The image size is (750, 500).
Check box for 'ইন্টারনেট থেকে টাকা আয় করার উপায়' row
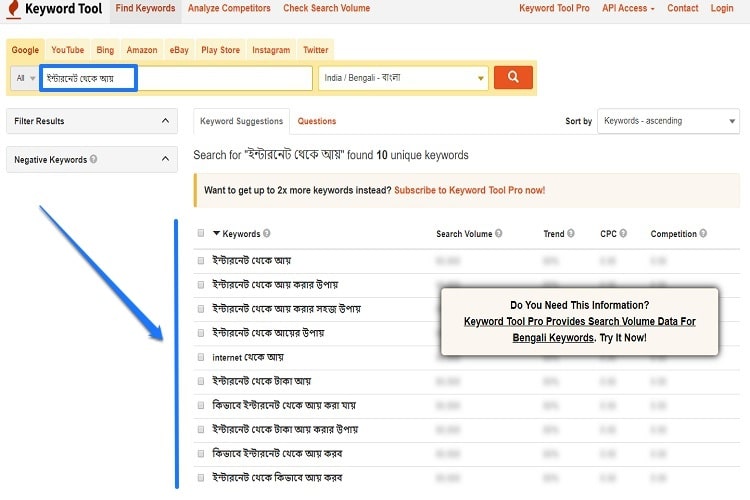pyautogui.click(x=201, y=429)
